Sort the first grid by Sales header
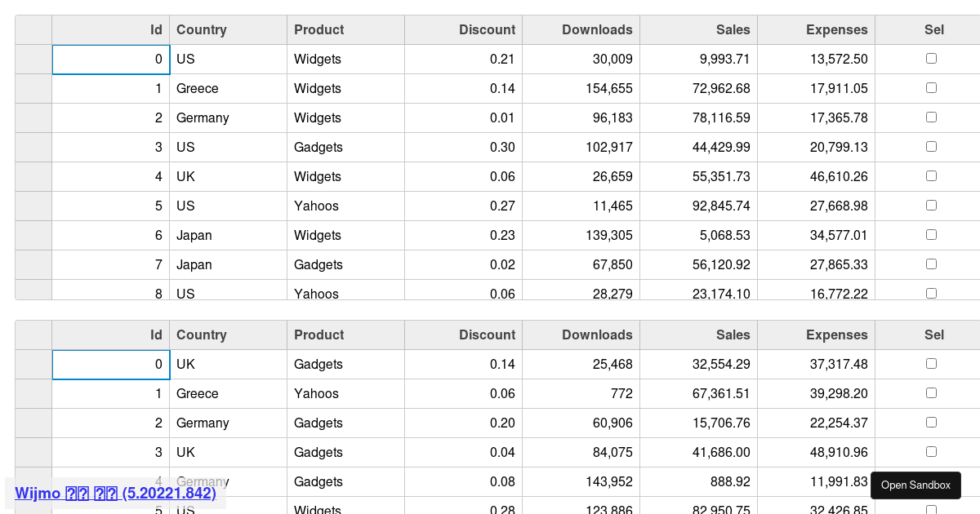Screen dimensions: 980x514 [733, 29]
